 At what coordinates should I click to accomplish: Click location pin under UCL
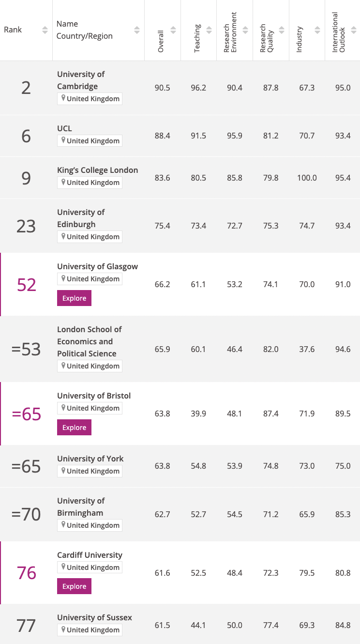coord(63,140)
